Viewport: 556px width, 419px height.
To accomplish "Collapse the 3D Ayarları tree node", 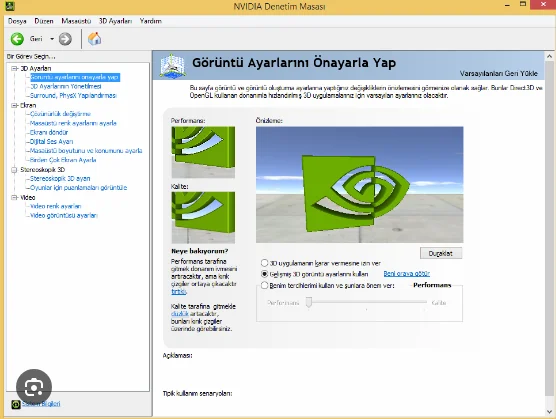I will 14,68.
